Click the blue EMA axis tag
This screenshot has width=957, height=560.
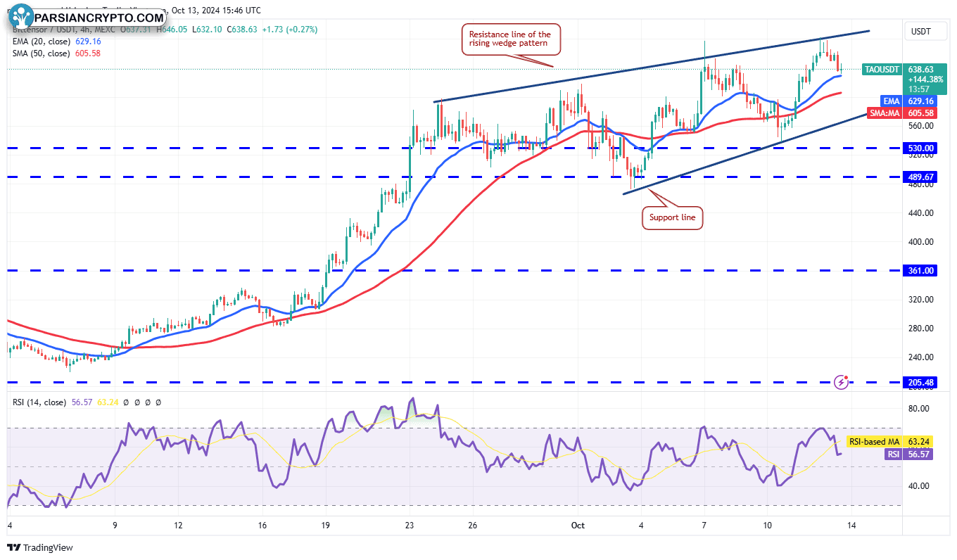coord(891,101)
